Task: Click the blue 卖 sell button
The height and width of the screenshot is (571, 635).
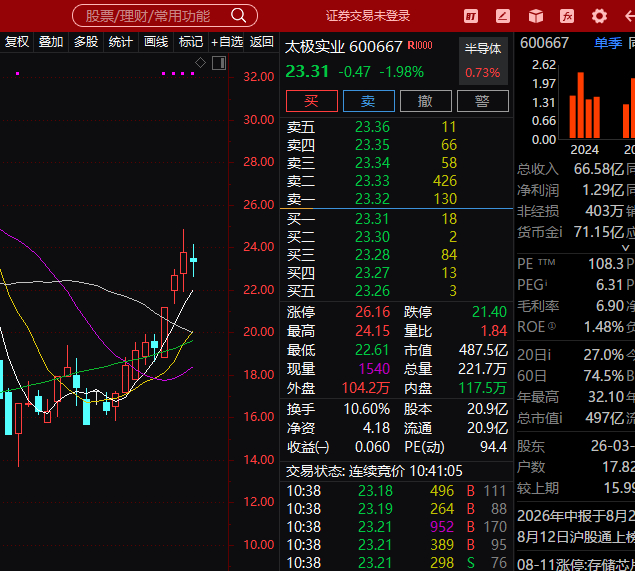Action: pos(369,101)
